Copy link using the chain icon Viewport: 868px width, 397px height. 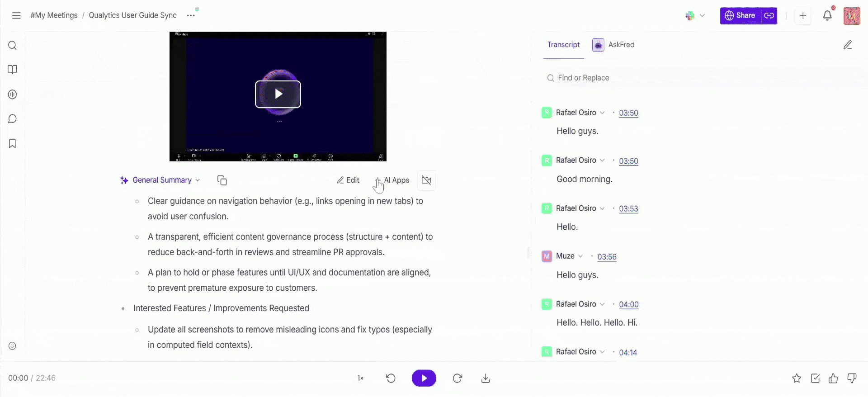(x=769, y=15)
